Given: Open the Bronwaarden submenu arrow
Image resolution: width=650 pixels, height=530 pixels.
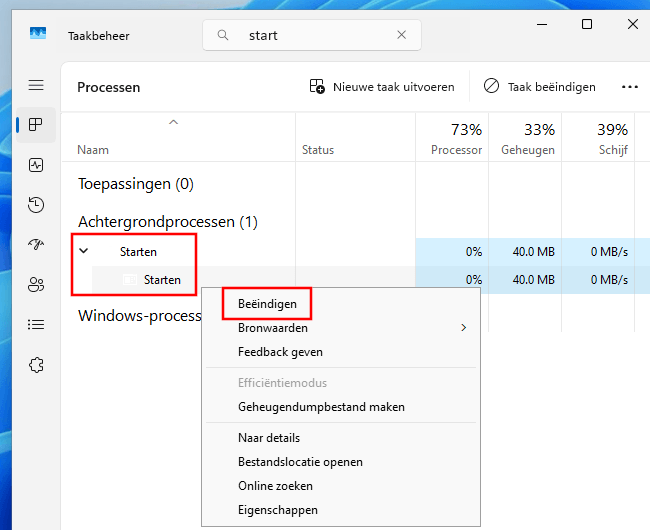Looking at the screenshot, I should tap(463, 328).
